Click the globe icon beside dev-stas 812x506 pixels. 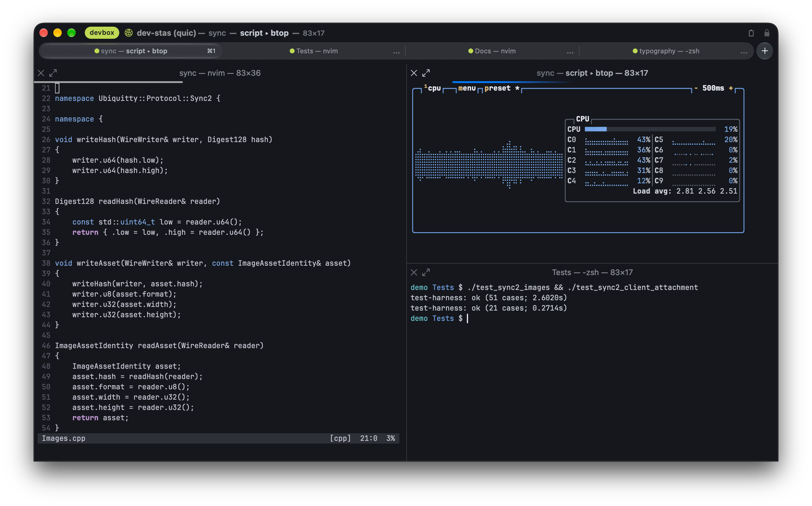point(129,33)
